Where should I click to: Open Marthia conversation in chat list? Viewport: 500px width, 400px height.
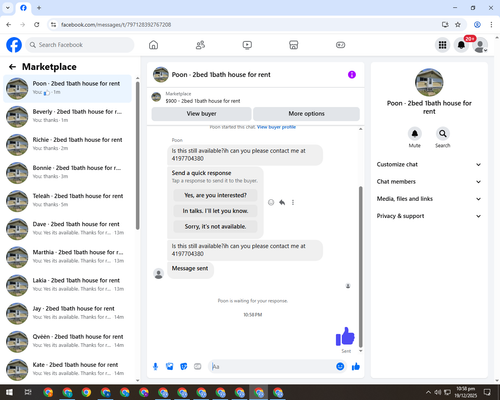(x=68, y=257)
